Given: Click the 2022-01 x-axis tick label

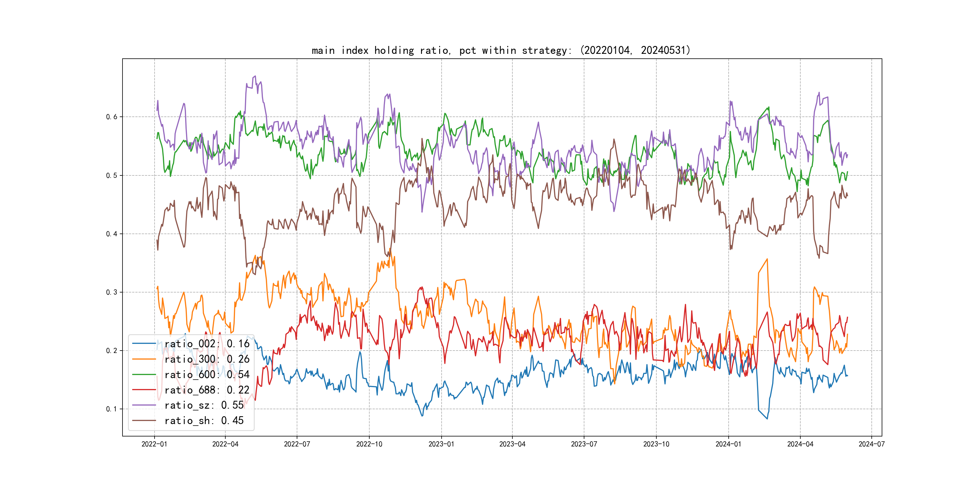Looking at the screenshot, I should [154, 444].
